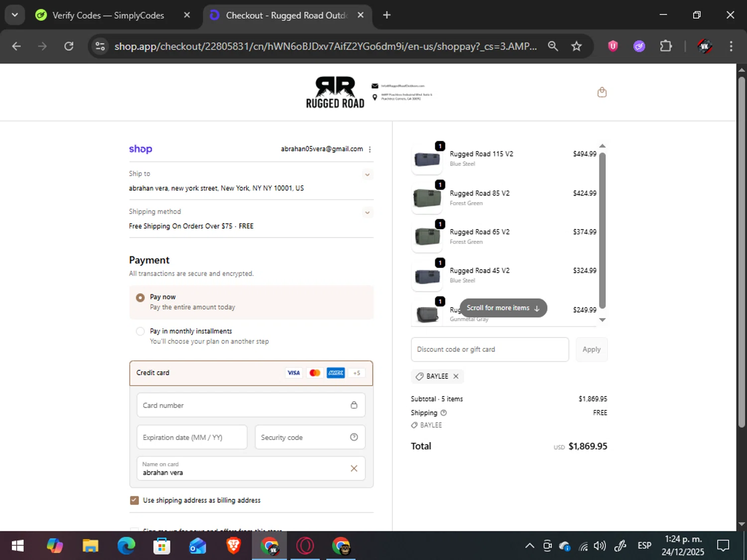This screenshot has height=560, width=747.
Task: Focus the Card number field
Action: 251,405
